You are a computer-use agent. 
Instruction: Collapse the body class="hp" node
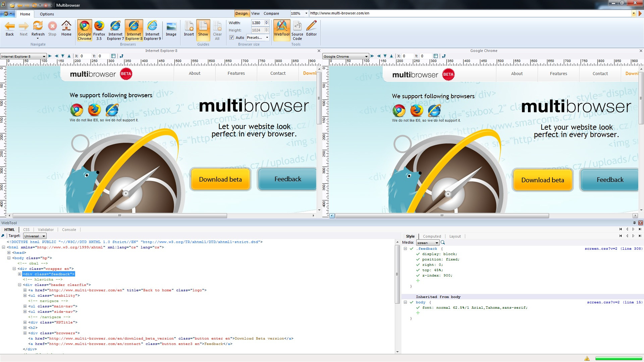9,258
